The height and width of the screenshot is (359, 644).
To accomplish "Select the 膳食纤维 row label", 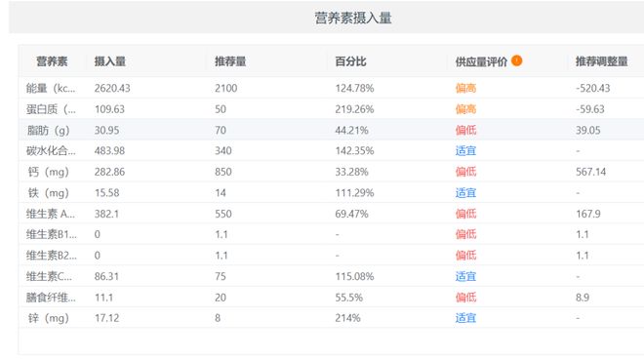I will point(51,297).
